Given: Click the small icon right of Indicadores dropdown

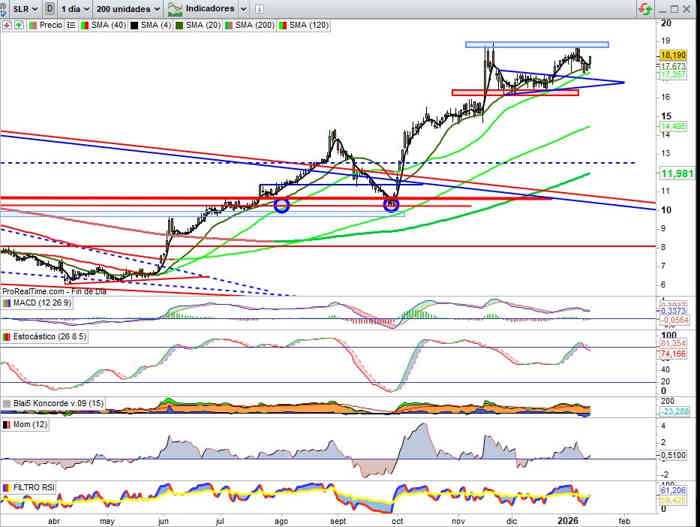Looking at the screenshot, I should [260, 8].
